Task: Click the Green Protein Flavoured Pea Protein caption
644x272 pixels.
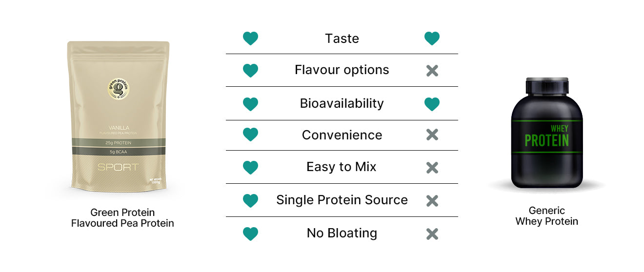Action: pos(122,218)
